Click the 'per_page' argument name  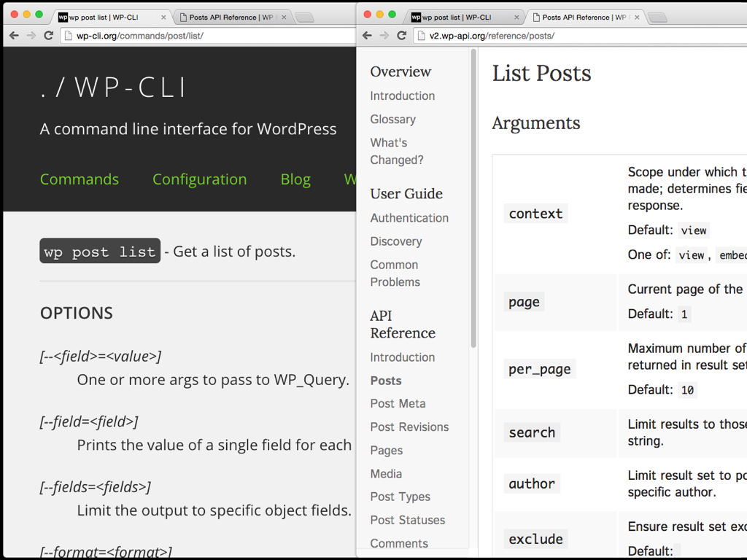539,369
